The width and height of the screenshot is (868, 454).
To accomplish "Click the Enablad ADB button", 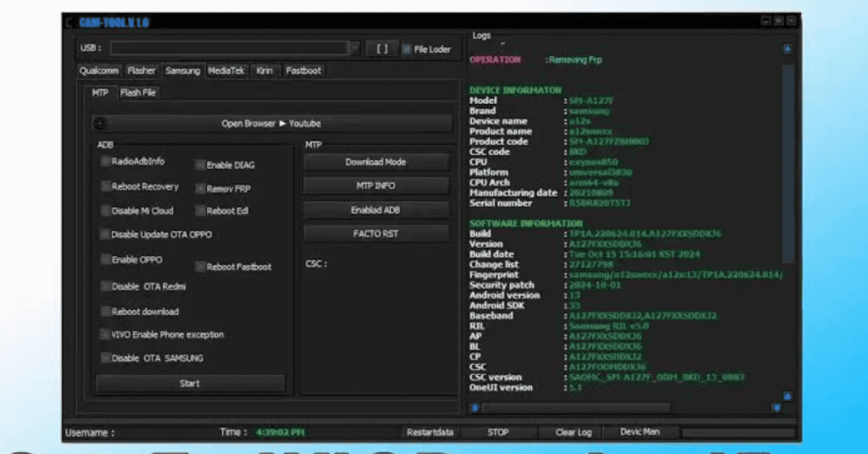I will (376, 210).
